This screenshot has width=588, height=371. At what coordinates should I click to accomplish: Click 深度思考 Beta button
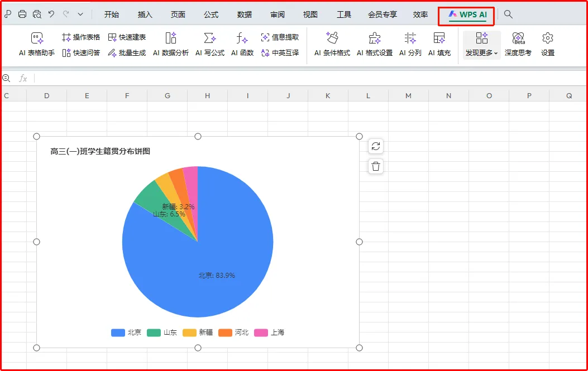click(x=518, y=44)
